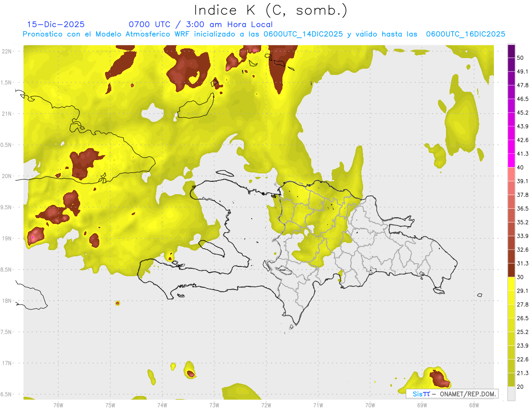Click the '76W' longitude label
This screenshot has width=532, height=411.
click(x=58, y=405)
